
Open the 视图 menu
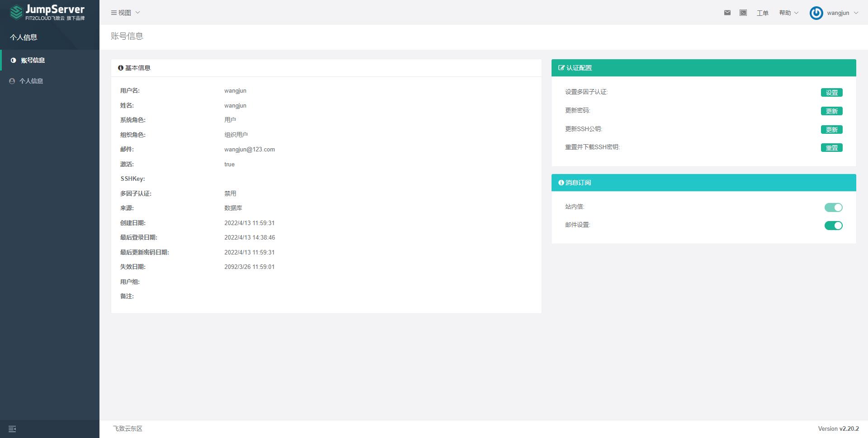125,13
